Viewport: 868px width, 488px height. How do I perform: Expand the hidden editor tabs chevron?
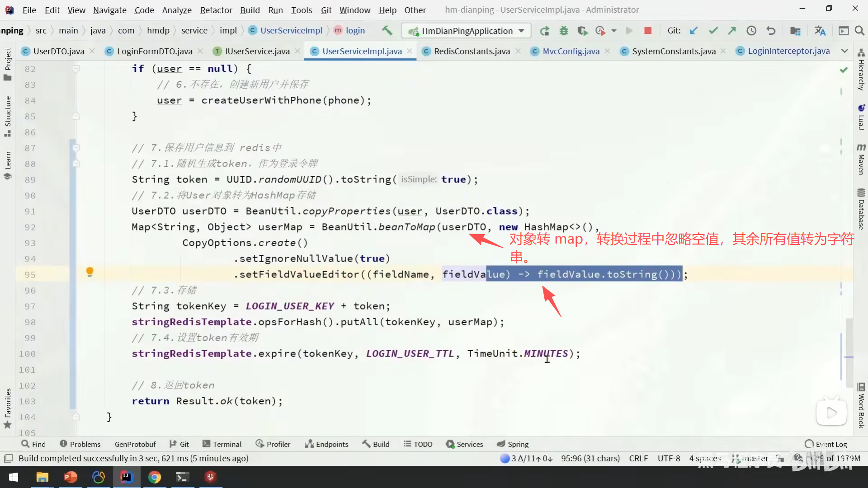pyautogui.click(x=844, y=51)
